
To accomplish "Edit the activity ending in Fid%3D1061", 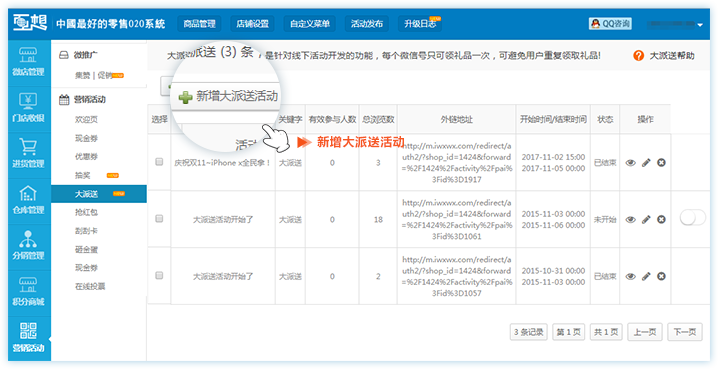I will click(646, 219).
